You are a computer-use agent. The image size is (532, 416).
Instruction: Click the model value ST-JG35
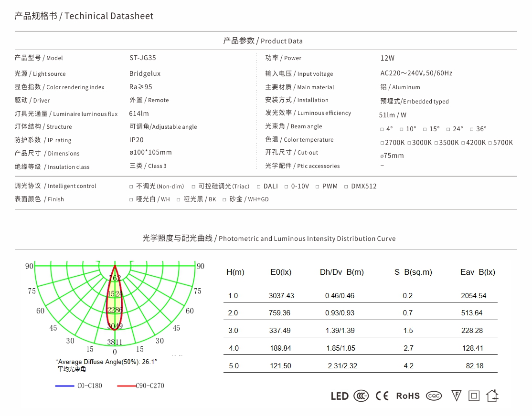[x=142, y=58]
